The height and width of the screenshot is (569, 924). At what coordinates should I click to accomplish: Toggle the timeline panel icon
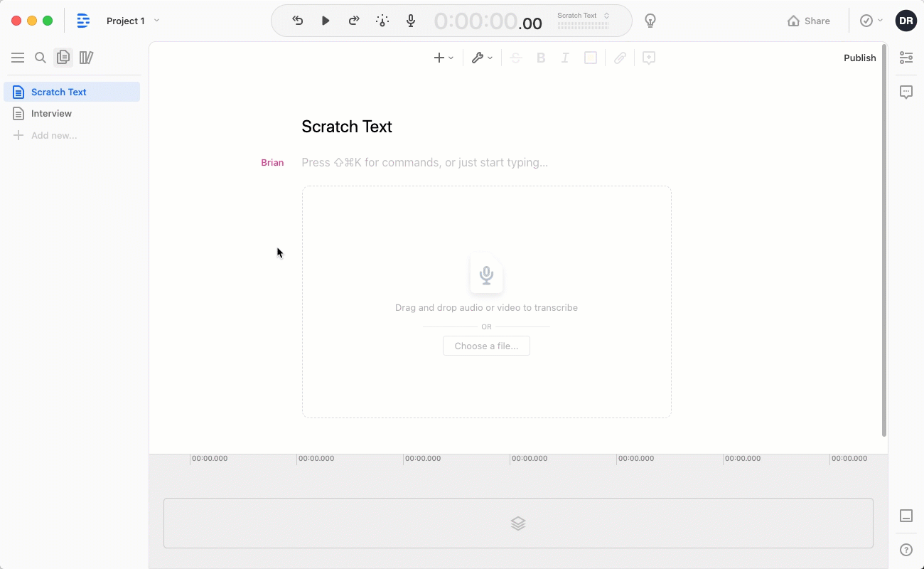tap(906, 516)
